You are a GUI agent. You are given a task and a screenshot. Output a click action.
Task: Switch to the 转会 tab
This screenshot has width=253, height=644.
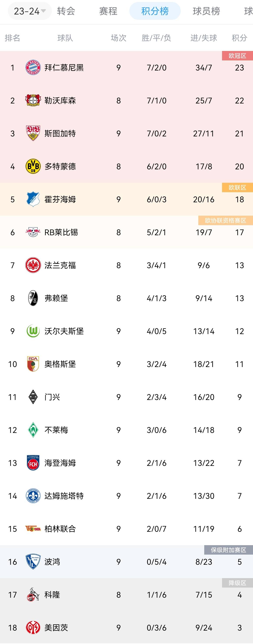pyautogui.click(x=66, y=11)
